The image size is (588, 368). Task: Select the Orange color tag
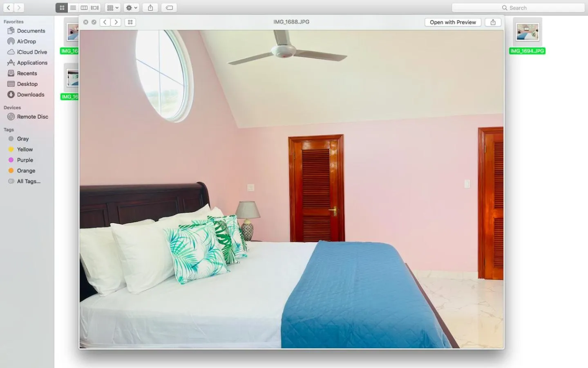25,171
